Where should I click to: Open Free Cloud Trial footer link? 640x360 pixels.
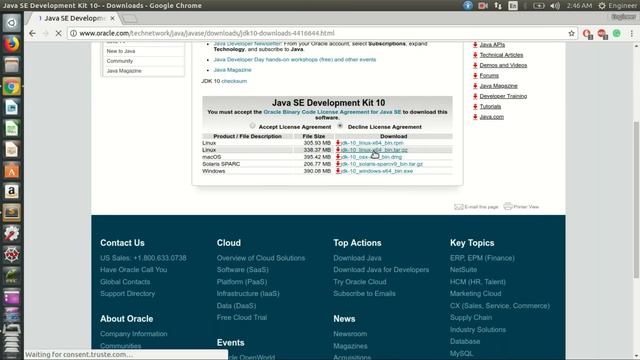[242, 317]
